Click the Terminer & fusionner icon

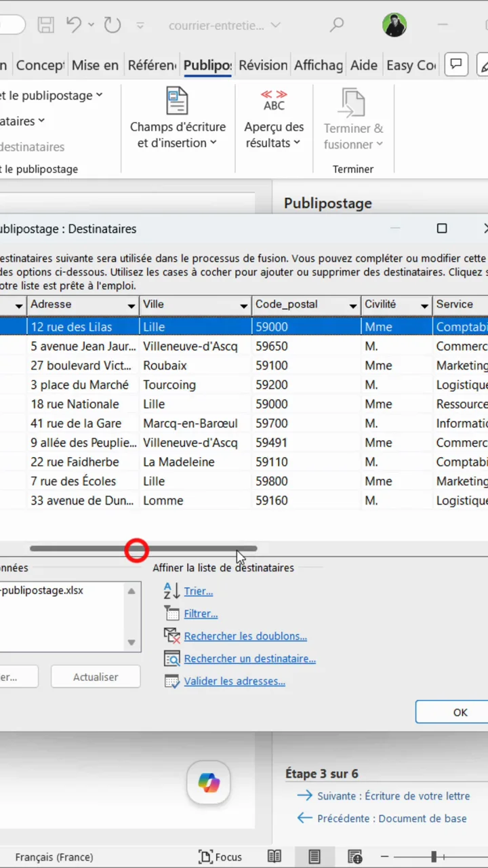coord(353,102)
